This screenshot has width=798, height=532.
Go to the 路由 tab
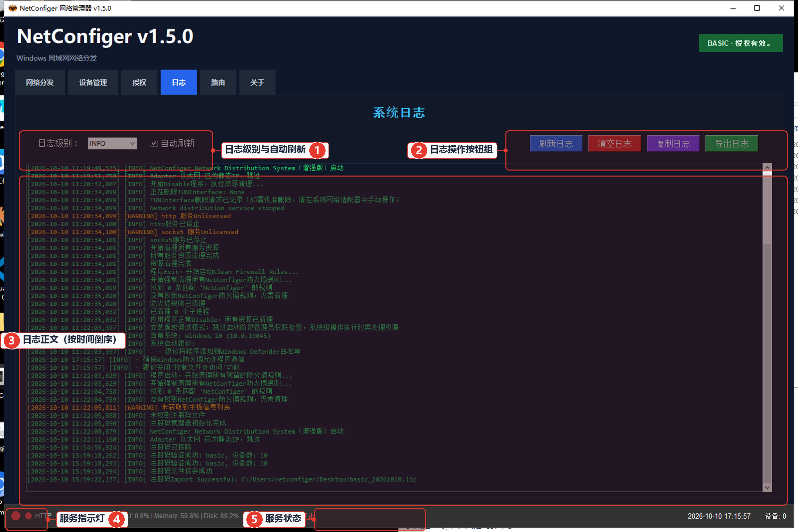[218, 82]
